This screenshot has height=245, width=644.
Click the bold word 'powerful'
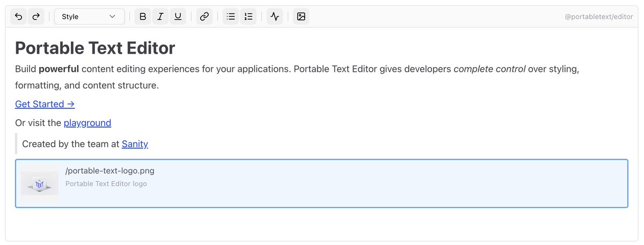pyautogui.click(x=59, y=69)
